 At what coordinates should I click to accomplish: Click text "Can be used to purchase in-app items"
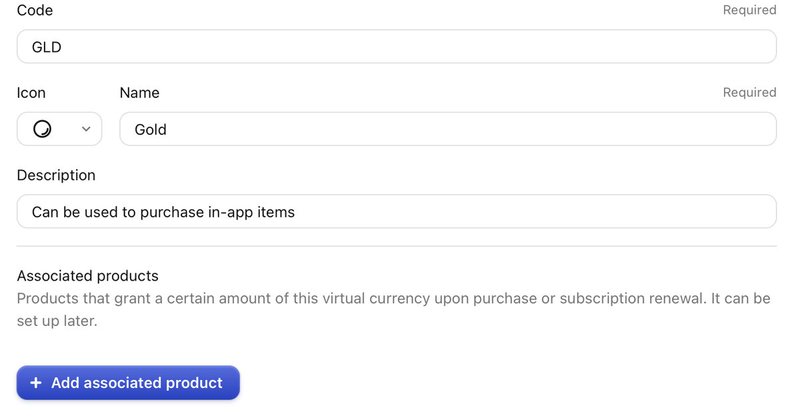163,212
